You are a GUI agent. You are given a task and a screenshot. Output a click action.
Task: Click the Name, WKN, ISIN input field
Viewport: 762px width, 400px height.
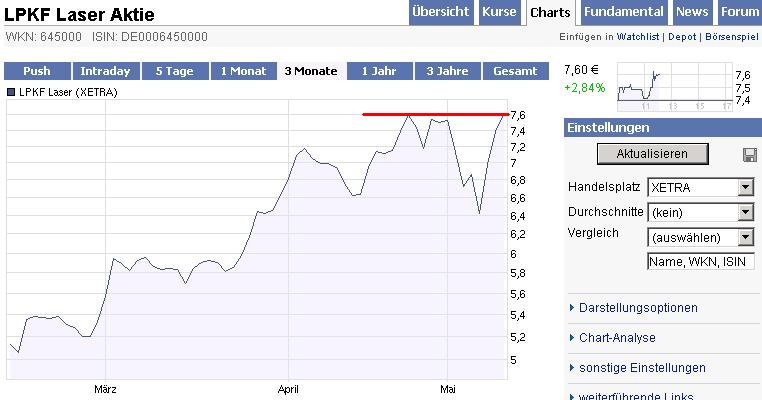(x=699, y=261)
